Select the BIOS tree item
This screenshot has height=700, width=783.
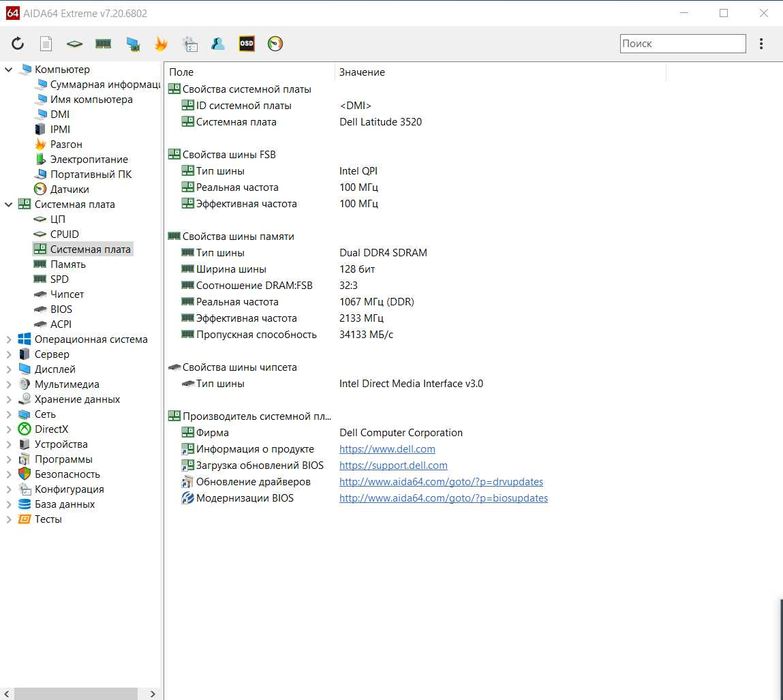click(x=53, y=309)
